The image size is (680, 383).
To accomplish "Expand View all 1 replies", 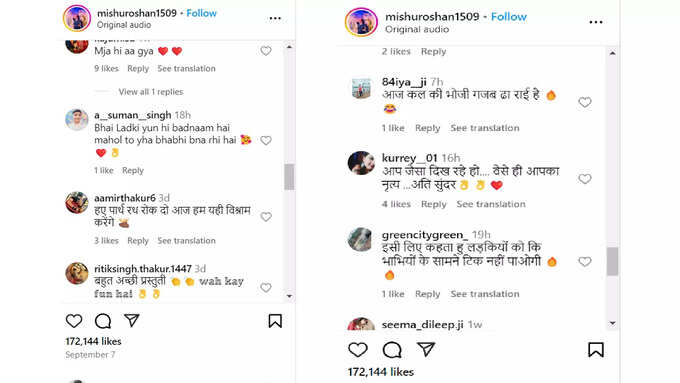I will [151, 92].
